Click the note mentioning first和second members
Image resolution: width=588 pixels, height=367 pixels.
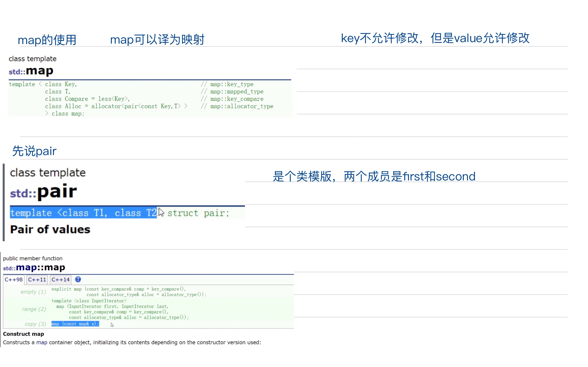click(x=374, y=176)
